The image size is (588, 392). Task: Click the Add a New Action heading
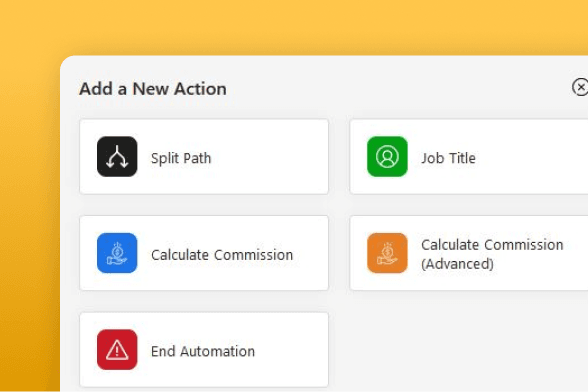coord(153,89)
